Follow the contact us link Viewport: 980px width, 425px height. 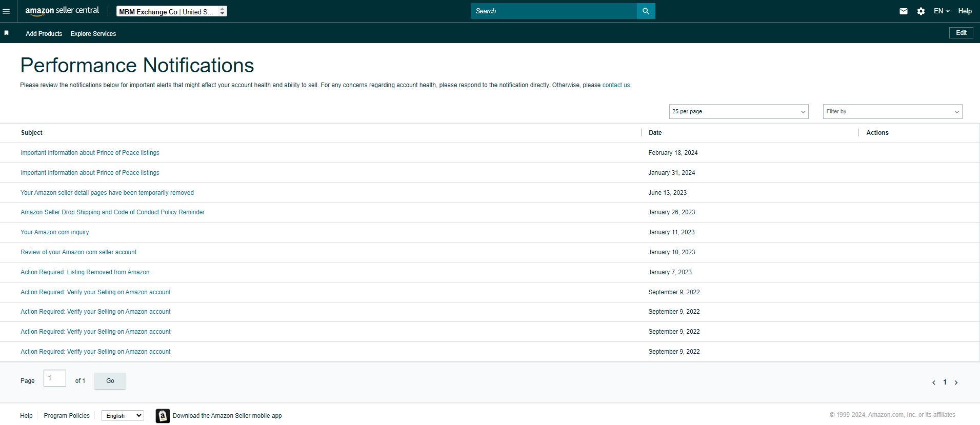tap(616, 85)
